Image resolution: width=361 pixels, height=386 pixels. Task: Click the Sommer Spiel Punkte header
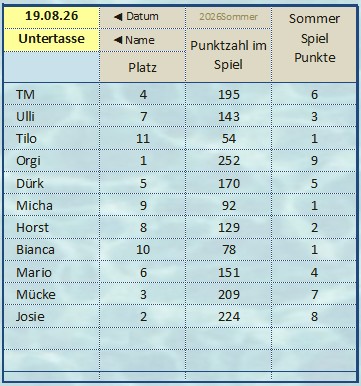[314, 38]
